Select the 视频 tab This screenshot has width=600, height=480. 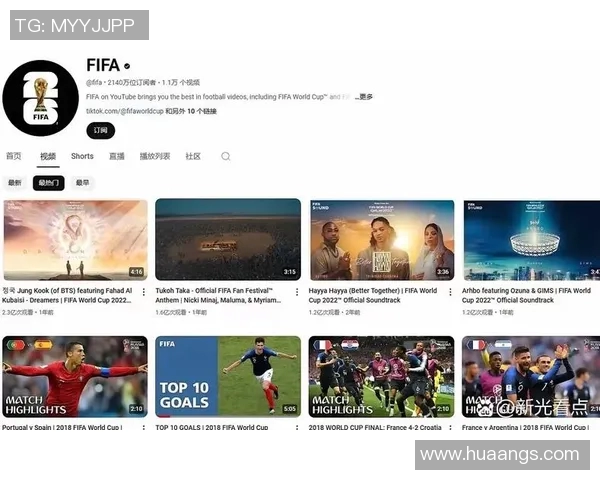click(48, 156)
